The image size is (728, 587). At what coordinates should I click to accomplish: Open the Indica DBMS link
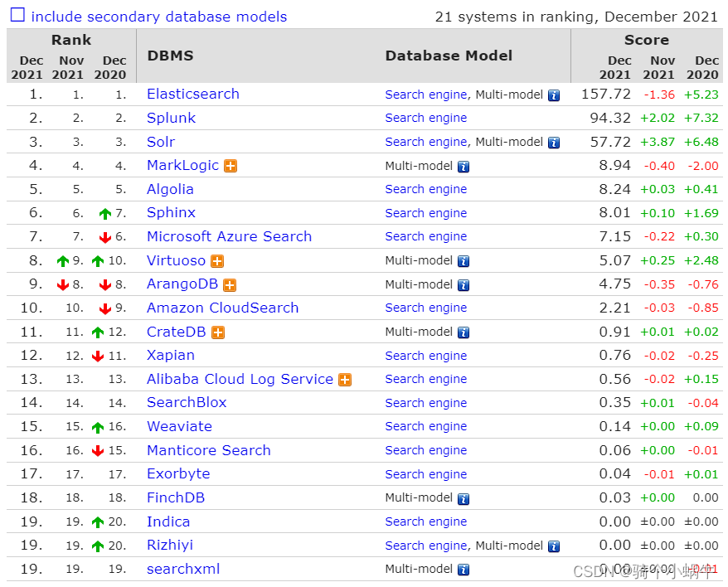168,522
